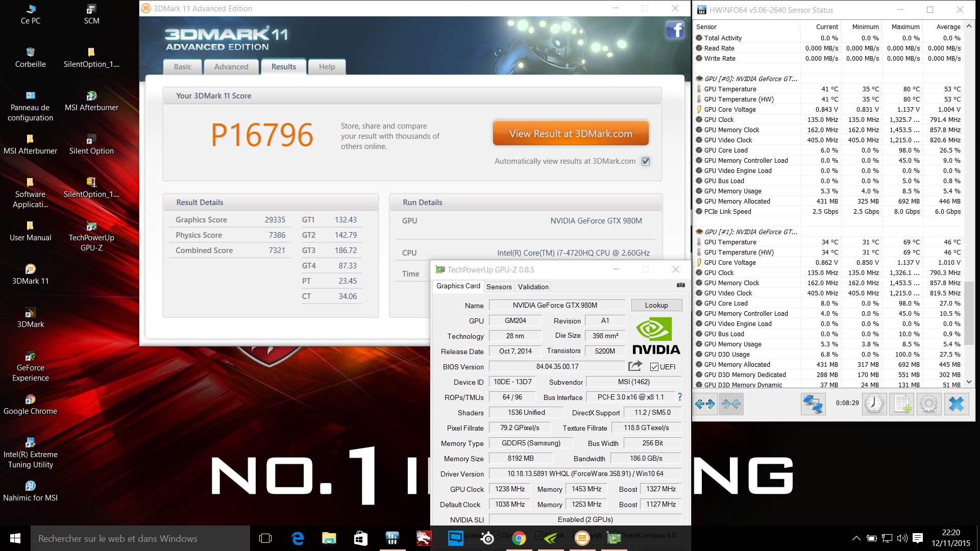Open Panneau de configuration icon

coord(31,106)
